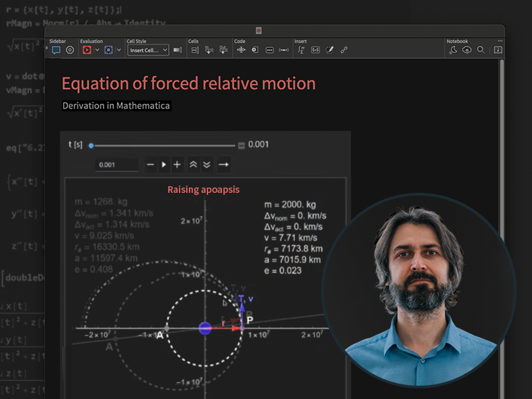The image size is (532, 399).
Task: Click the t [s] slider thumb
Action: [x=91, y=146]
